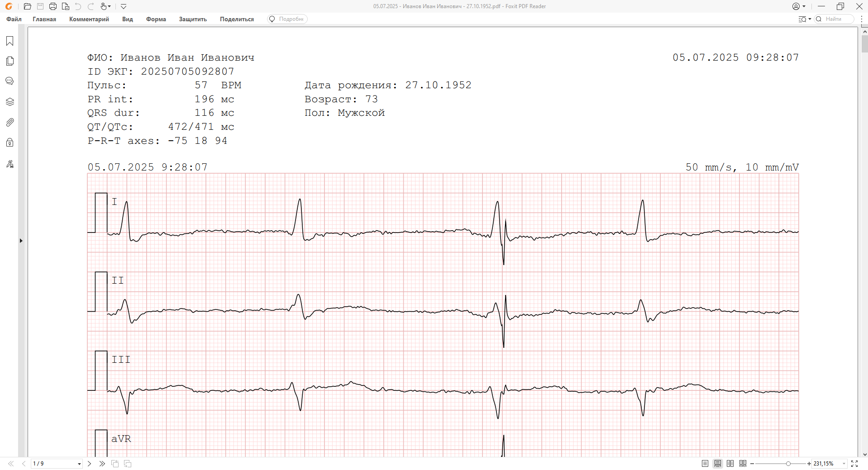Click the 50 mm/s, 10 mm/mV label
This screenshot has height=470, width=868.
point(742,167)
